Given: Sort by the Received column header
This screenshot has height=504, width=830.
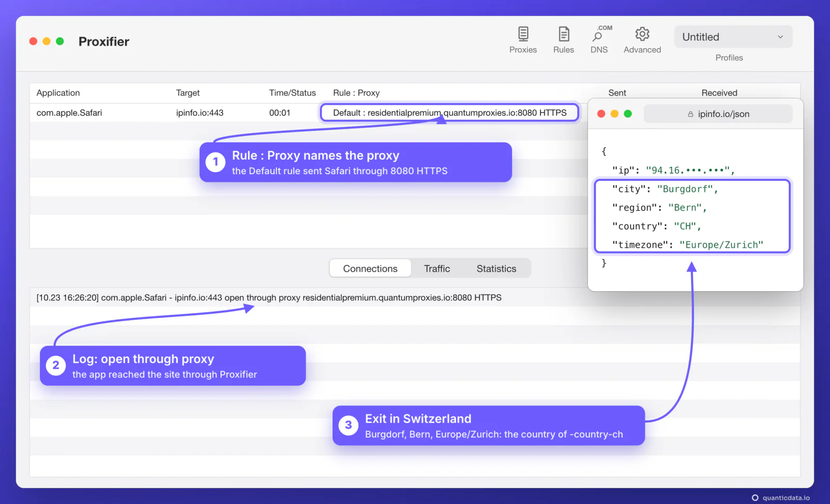Looking at the screenshot, I should pos(720,93).
